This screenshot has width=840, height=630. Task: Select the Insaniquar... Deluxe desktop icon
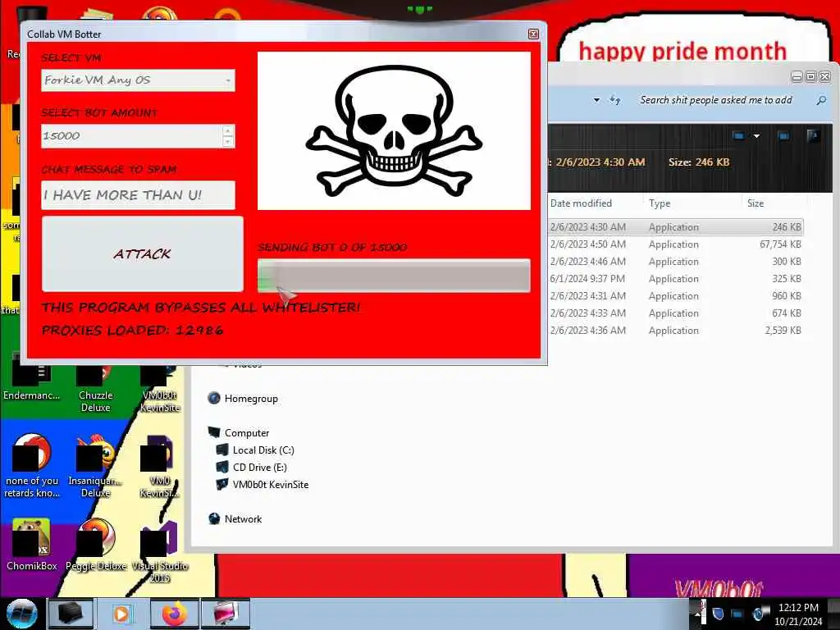point(95,466)
